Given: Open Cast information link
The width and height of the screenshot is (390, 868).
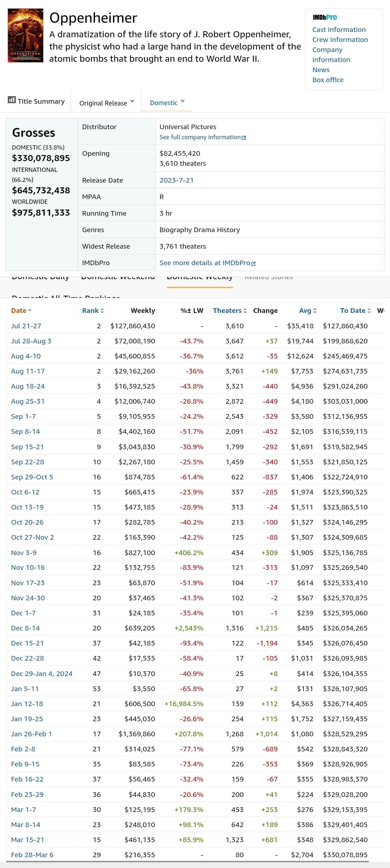Looking at the screenshot, I should (339, 29).
